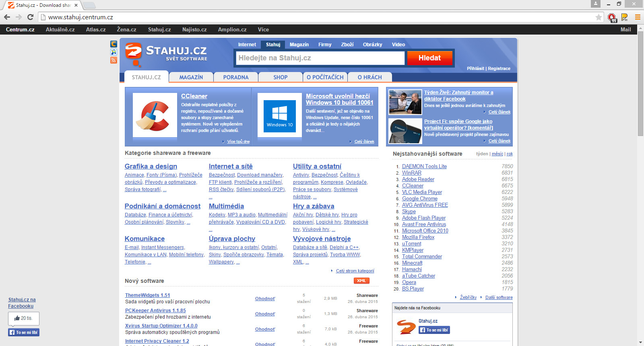Click the Stahuj.cz logo in the Facebook widget

coord(406,326)
